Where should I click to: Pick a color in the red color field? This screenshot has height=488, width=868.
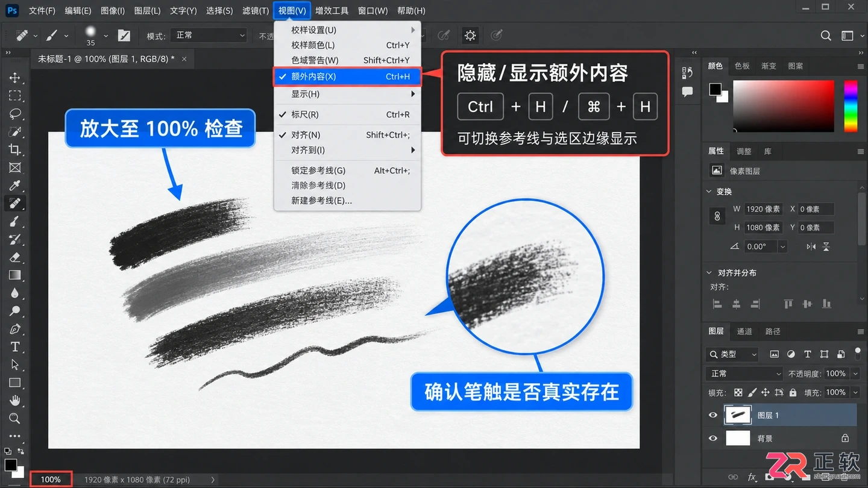(x=784, y=106)
